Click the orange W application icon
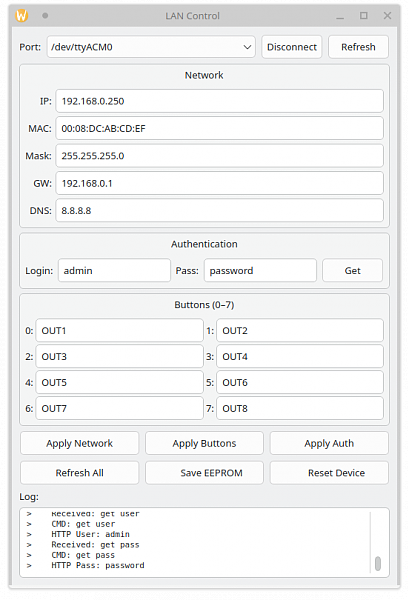This screenshot has width=409, height=600. (21, 16)
